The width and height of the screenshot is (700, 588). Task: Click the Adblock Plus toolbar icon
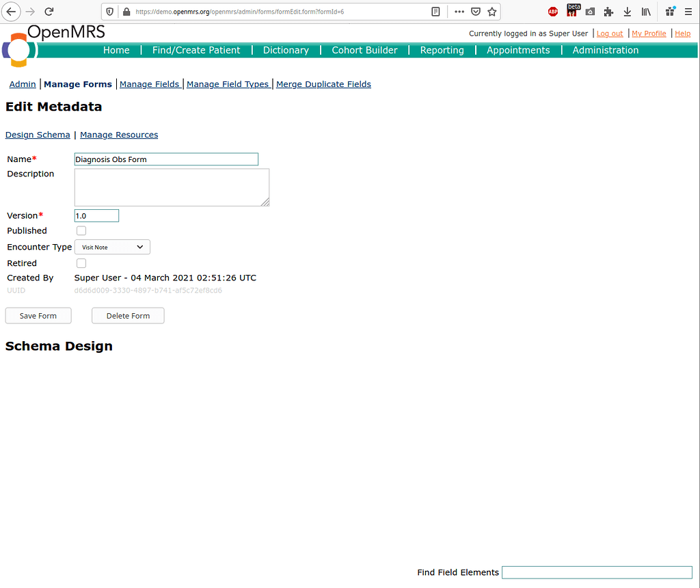pyautogui.click(x=553, y=11)
